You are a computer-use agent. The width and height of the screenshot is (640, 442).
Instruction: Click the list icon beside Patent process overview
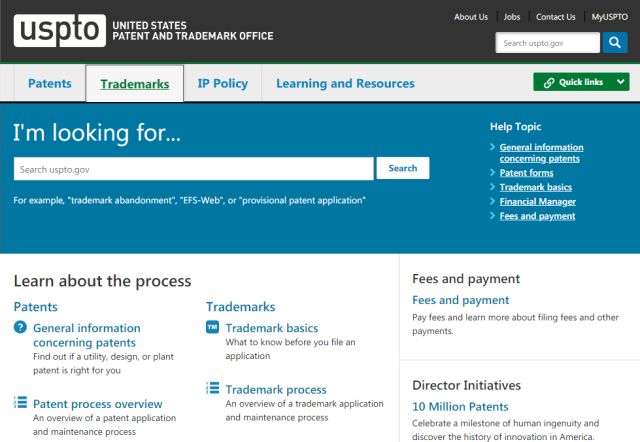[20, 402]
